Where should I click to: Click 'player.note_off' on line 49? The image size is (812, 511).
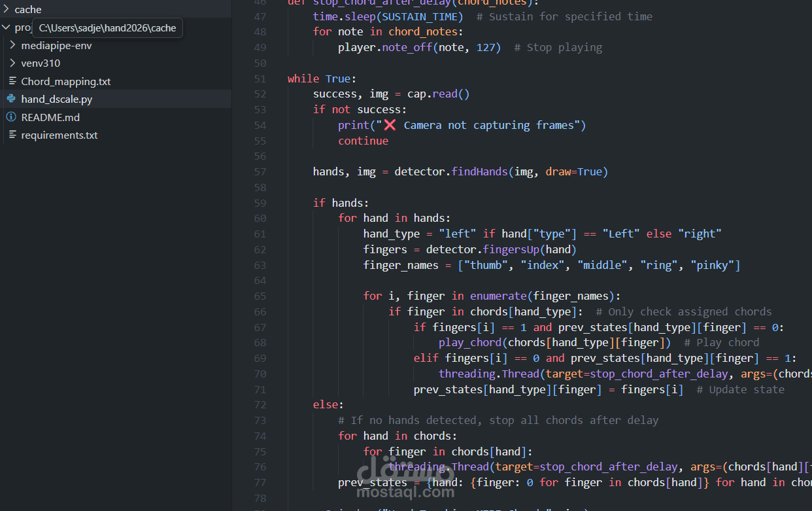385,48
